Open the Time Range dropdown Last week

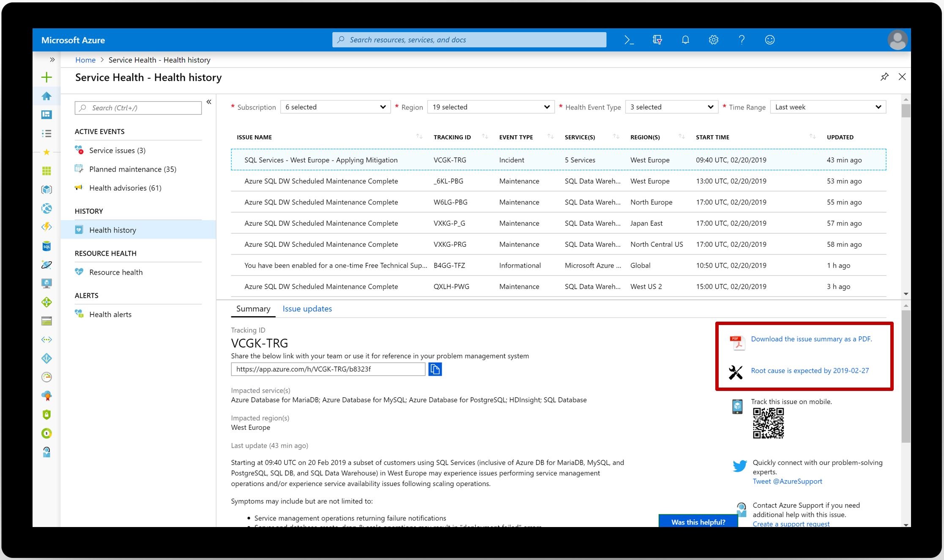point(828,107)
